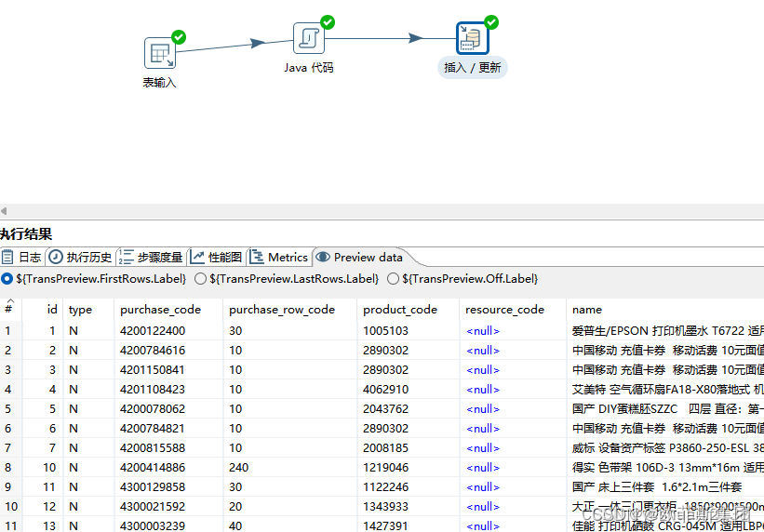Click the green checkmark on Java 代码 step
This screenshot has width=764, height=532.
point(328,22)
